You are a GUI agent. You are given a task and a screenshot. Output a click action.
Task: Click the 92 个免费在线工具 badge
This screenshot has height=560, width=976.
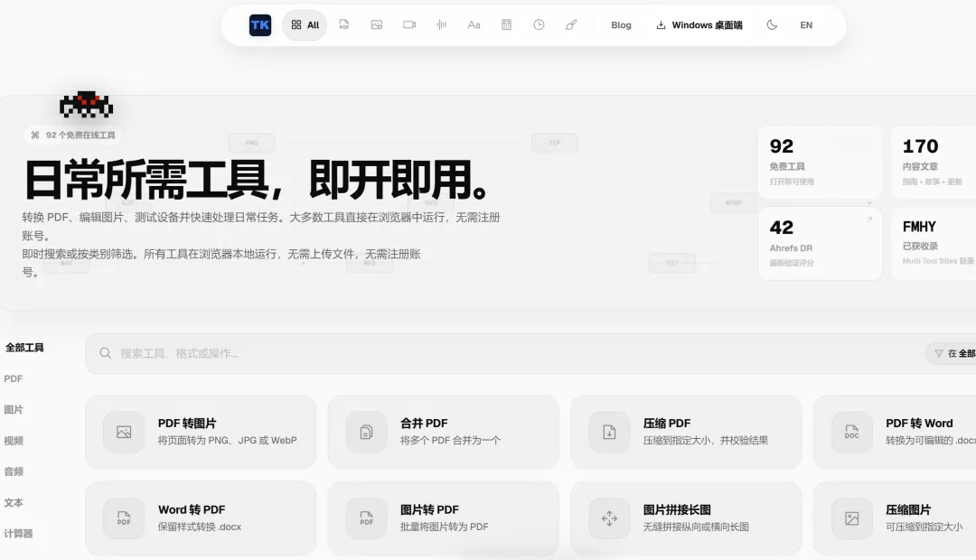(73, 135)
